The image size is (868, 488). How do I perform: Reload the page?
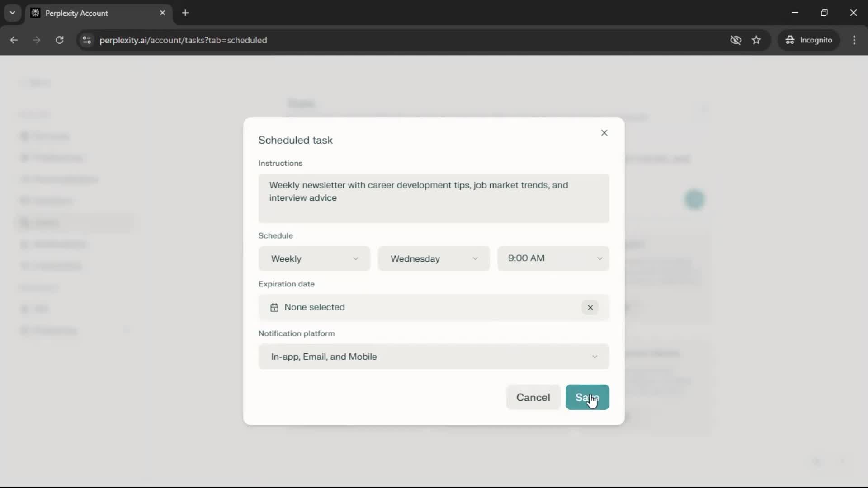coord(59,40)
